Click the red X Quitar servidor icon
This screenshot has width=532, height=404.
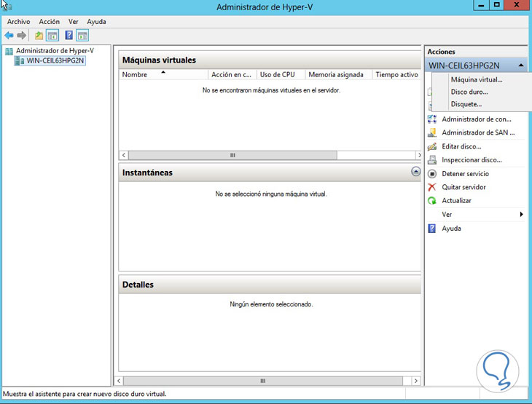point(432,187)
